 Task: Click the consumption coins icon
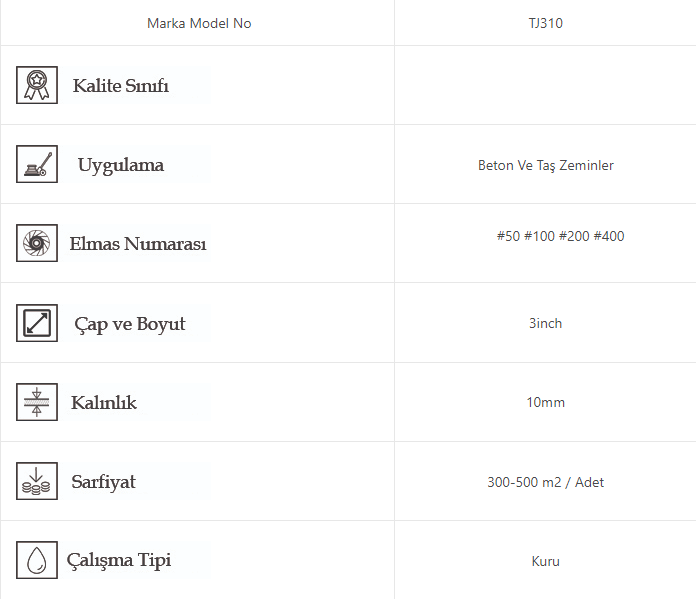click(x=37, y=481)
